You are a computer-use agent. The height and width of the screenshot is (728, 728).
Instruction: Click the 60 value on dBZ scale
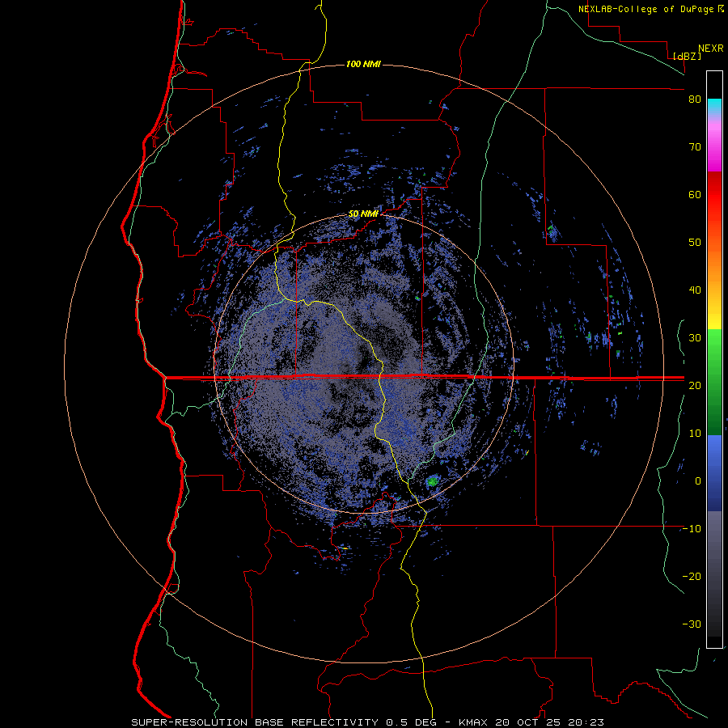click(695, 194)
